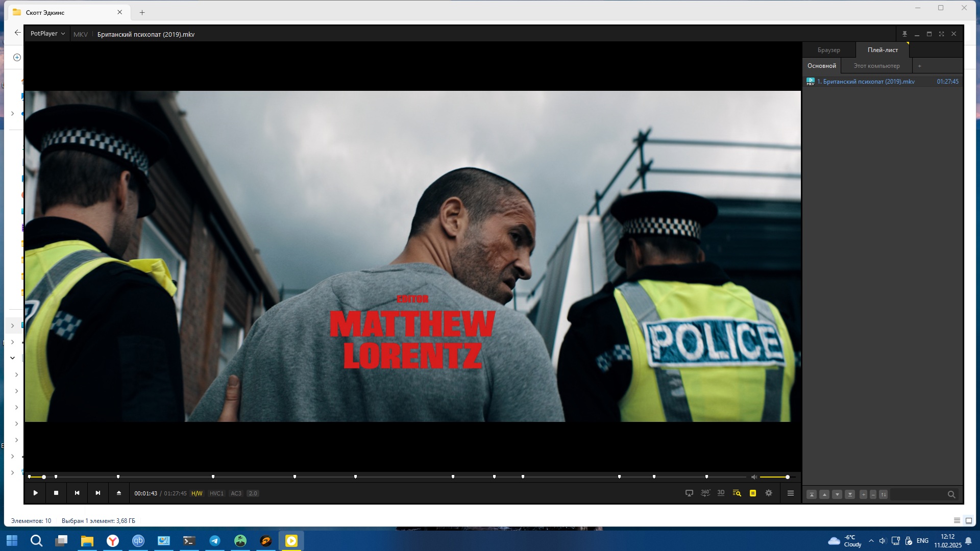Click the 2.0 audio channels label
The width and height of the screenshot is (980, 551).
point(253,493)
